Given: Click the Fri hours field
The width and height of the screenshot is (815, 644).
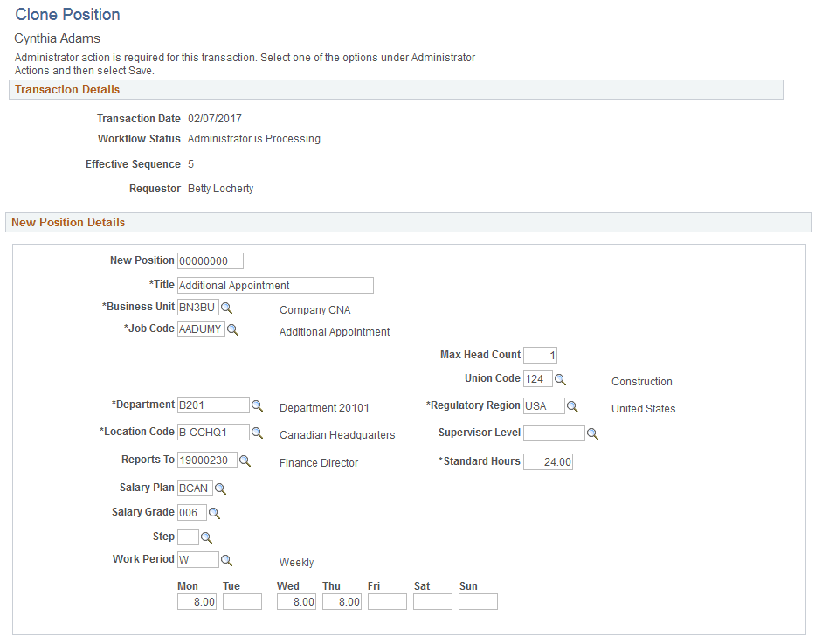Looking at the screenshot, I should tap(387, 602).
